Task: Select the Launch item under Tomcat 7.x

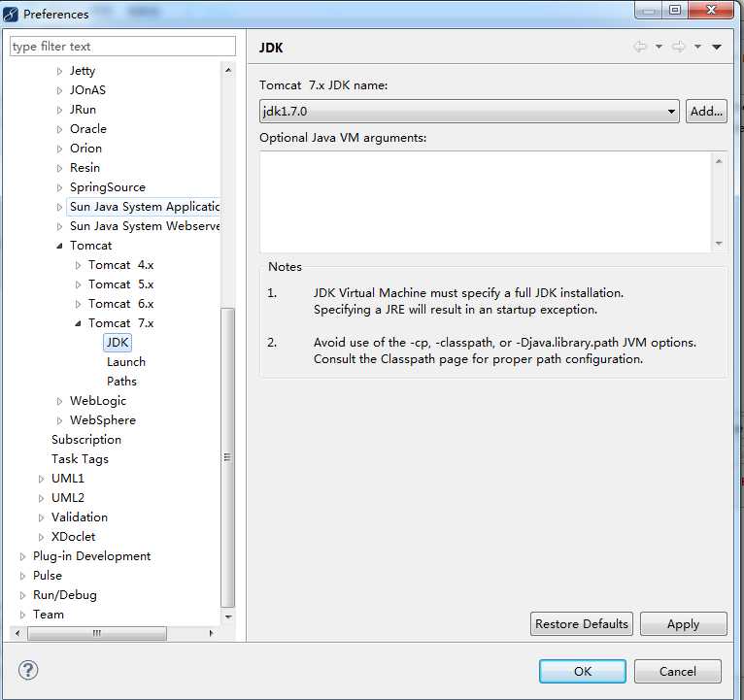Action: point(126,362)
